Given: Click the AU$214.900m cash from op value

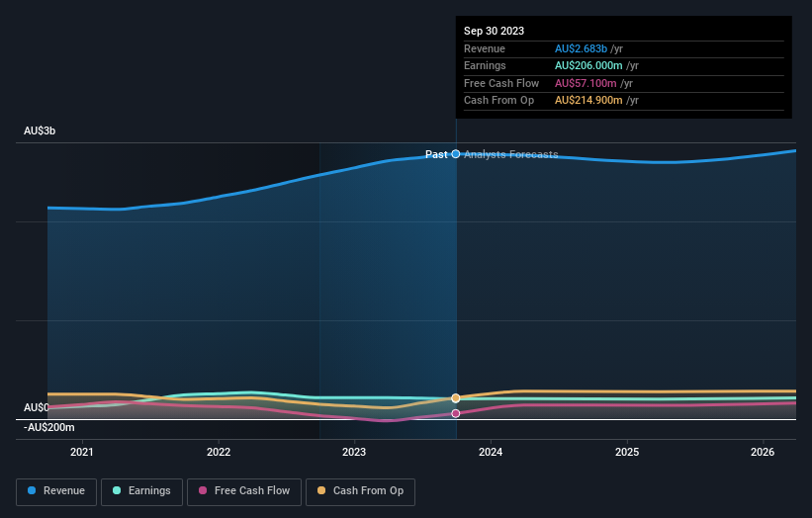Looking at the screenshot, I should pos(588,101).
